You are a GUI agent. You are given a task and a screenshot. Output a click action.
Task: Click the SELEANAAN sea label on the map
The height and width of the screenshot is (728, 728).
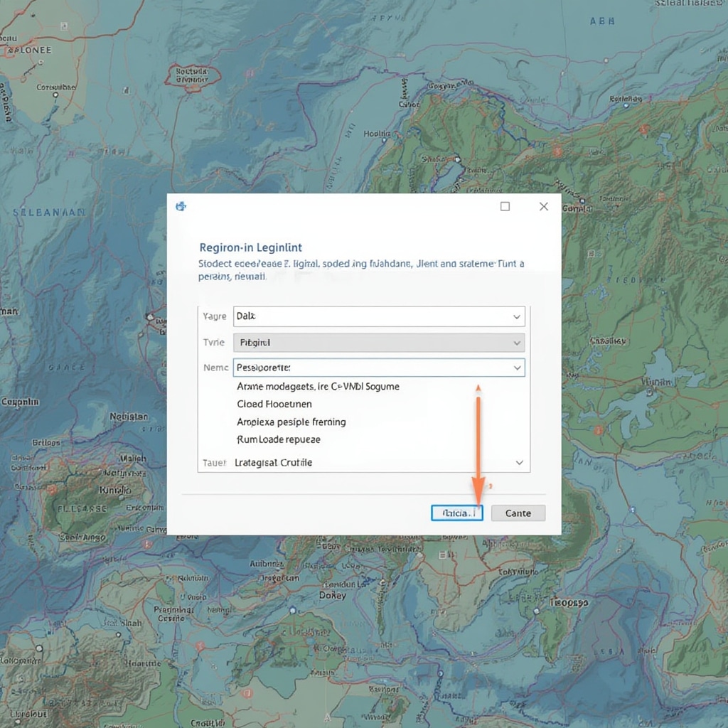tap(48, 212)
